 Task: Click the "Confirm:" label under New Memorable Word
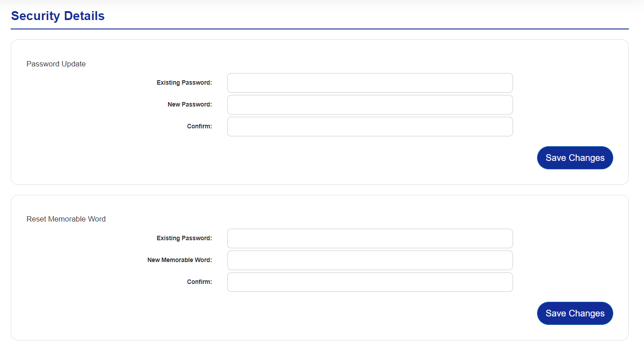click(x=200, y=282)
